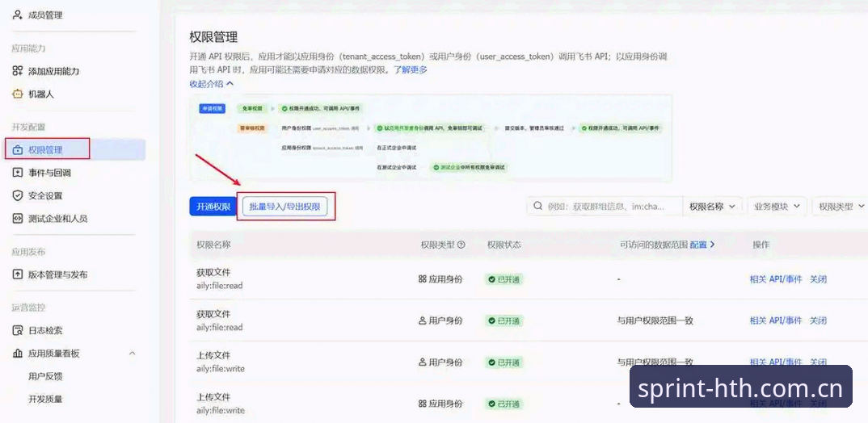Click 与用户权限范围一致 in second 获取文件 row

(655, 320)
